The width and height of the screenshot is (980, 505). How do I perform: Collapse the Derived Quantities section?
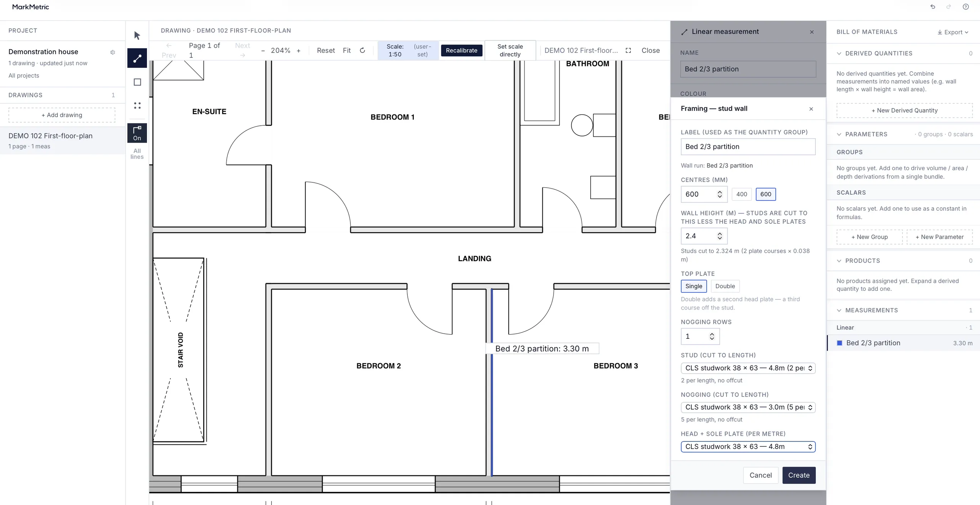(839, 54)
